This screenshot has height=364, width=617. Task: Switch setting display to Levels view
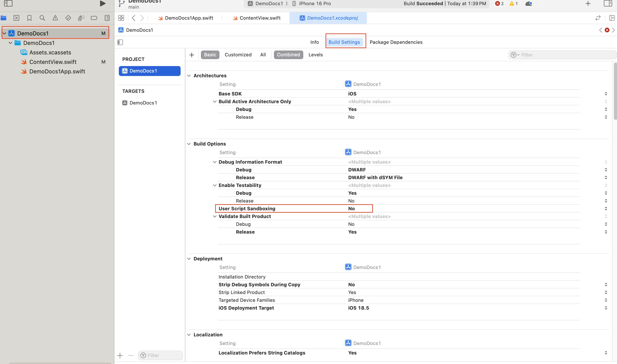(x=316, y=54)
